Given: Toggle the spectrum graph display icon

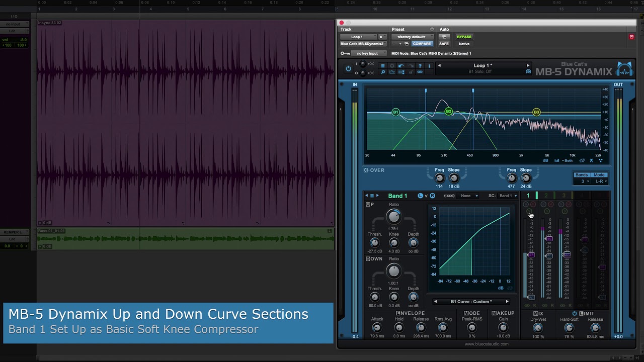Looking at the screenshot, I should point(392,72).
